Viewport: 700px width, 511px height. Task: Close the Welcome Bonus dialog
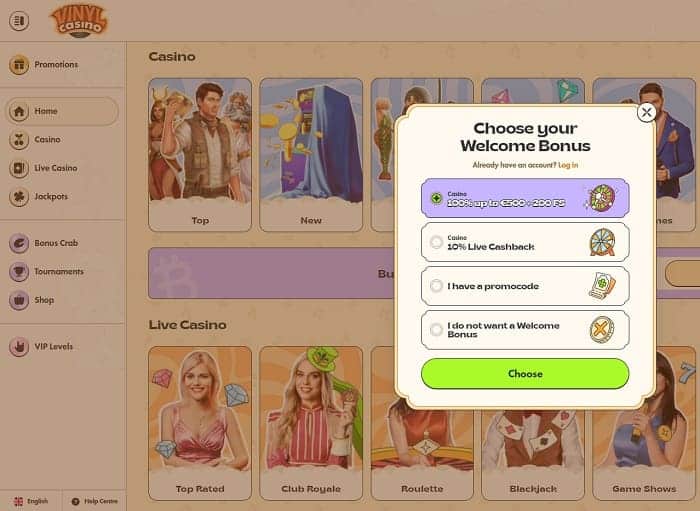coord(646,112)
